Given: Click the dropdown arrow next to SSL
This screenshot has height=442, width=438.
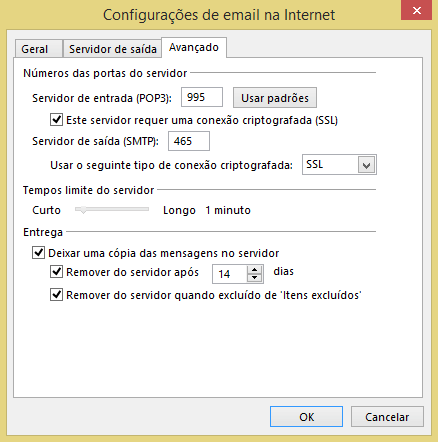Looking at the screenshot, I should pyautogui.click(x=366, y=165).
